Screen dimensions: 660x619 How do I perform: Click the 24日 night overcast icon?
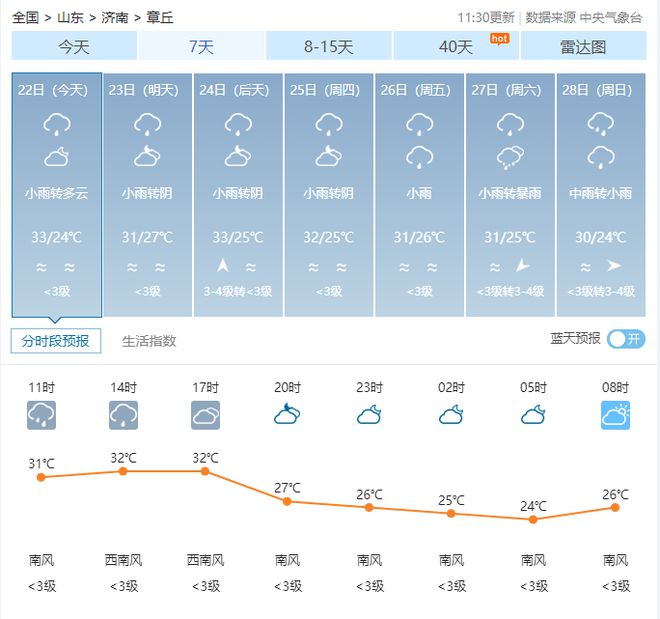point(238,156)
